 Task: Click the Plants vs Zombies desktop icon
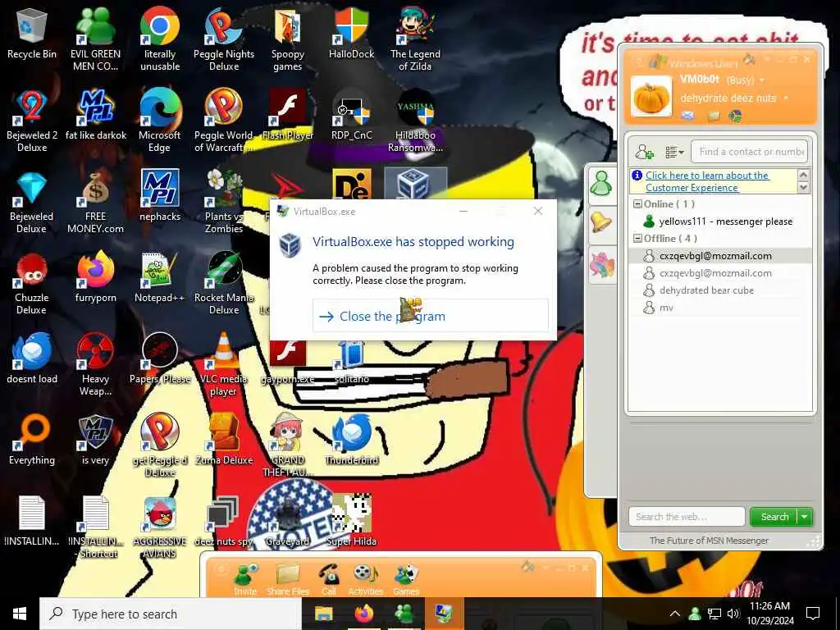point(224,203)
